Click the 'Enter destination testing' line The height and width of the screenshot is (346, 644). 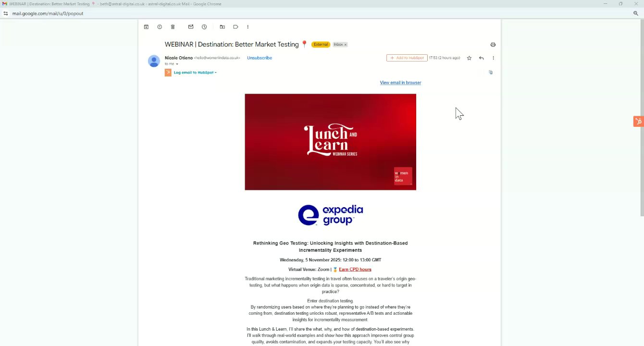[330, 301]
